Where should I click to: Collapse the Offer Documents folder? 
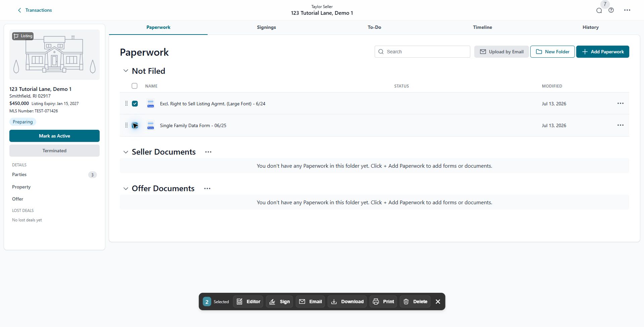126,188
